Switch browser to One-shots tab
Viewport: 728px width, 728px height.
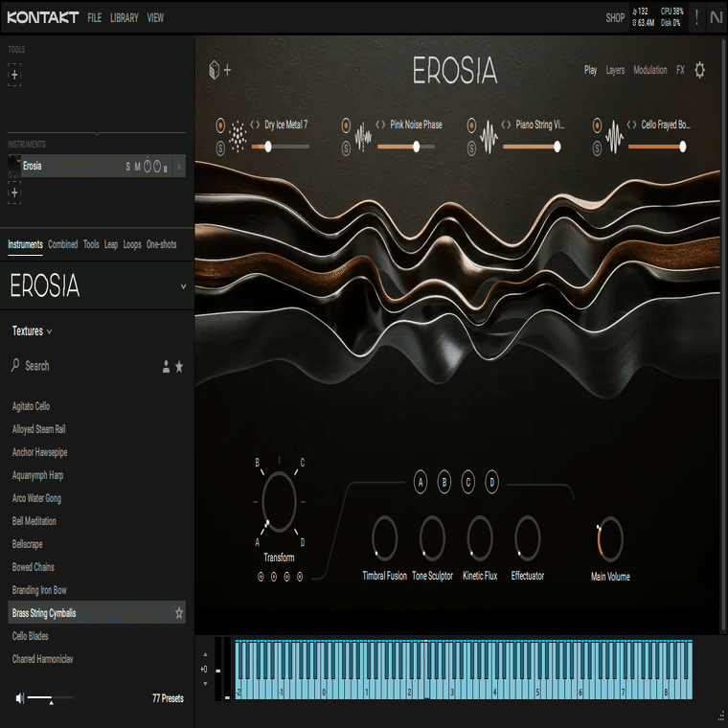[162, 244]
